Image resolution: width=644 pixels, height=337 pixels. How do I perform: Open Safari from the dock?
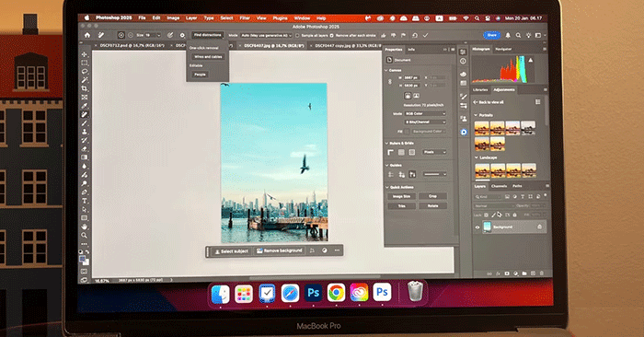pyautogui.click(x=290, y=293)
